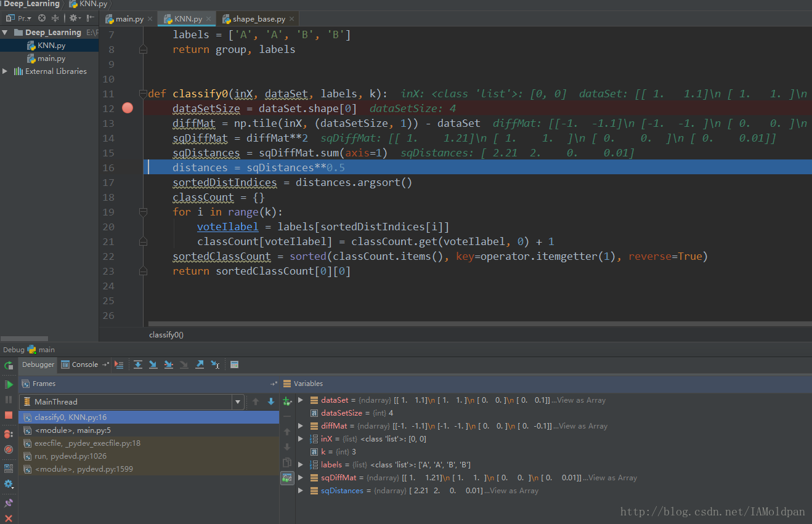
Task: Click the Scroll from Source target icon
Action: pos(42,18)
